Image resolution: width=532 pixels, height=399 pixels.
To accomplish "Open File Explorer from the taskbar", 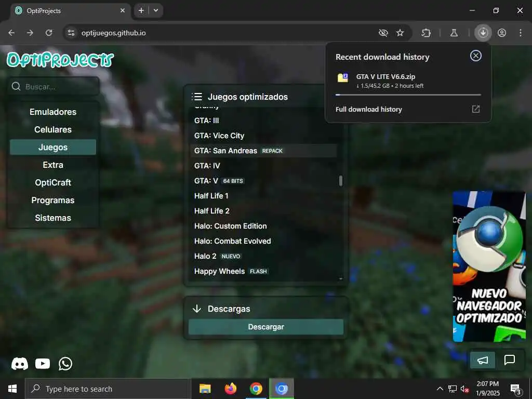I will (205, 389).
